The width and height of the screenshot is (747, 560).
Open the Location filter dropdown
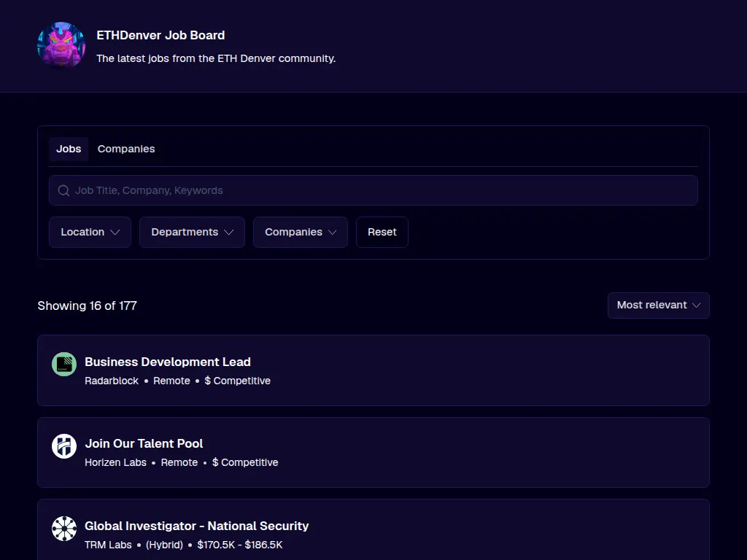click(90, 233)
